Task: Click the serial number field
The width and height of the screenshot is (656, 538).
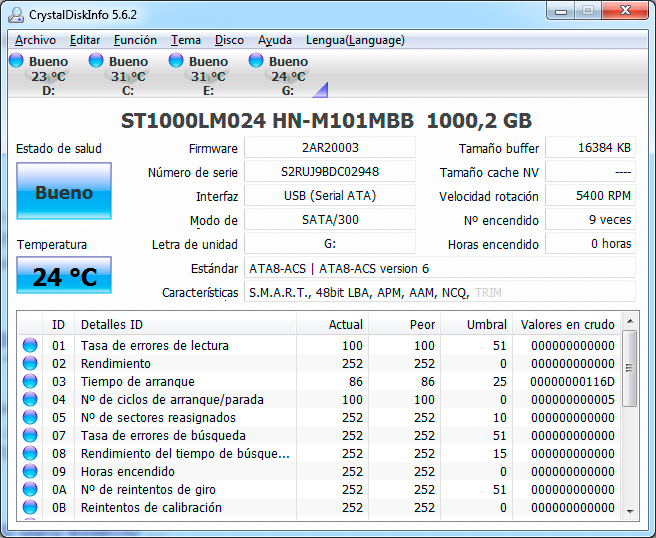Action: tap(329, 171)
